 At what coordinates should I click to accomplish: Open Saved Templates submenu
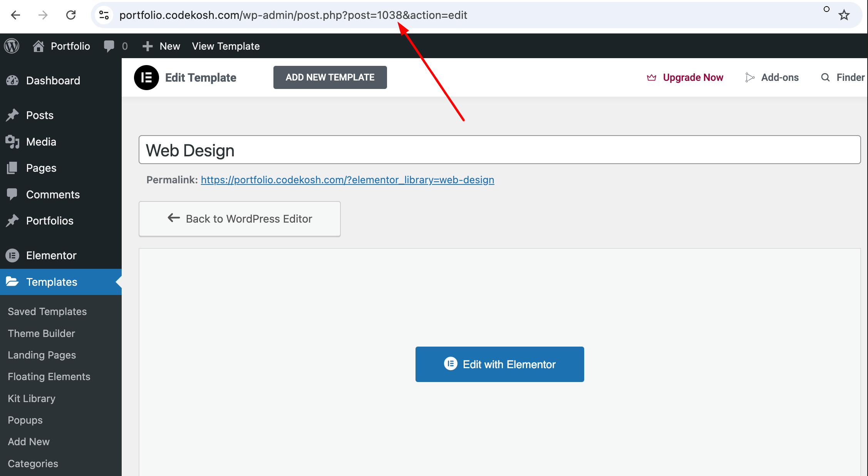point(47,312)
